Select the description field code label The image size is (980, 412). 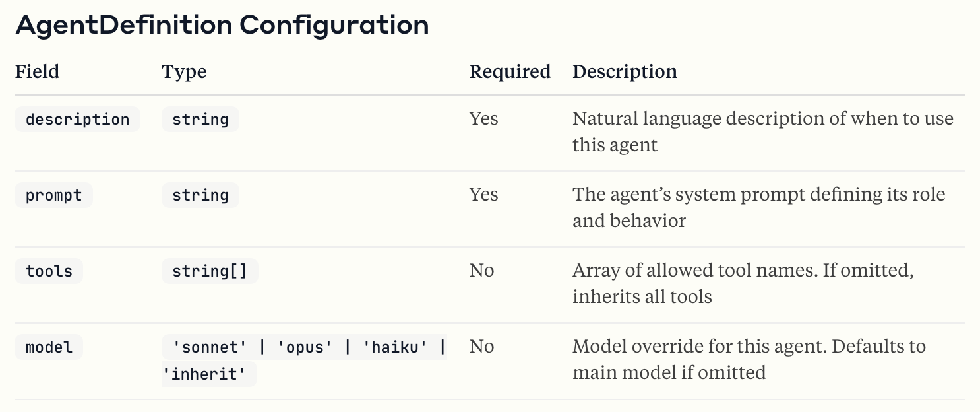pyautogui.click(x=77, y=120)
